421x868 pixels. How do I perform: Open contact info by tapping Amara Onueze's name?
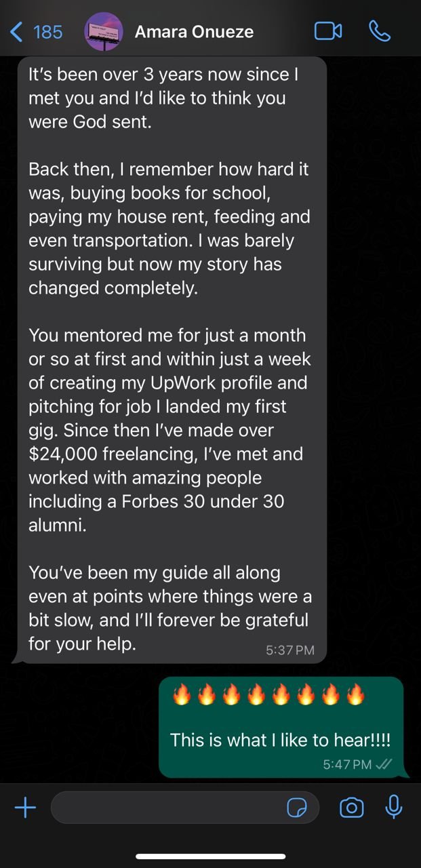(x=195, y=31)
